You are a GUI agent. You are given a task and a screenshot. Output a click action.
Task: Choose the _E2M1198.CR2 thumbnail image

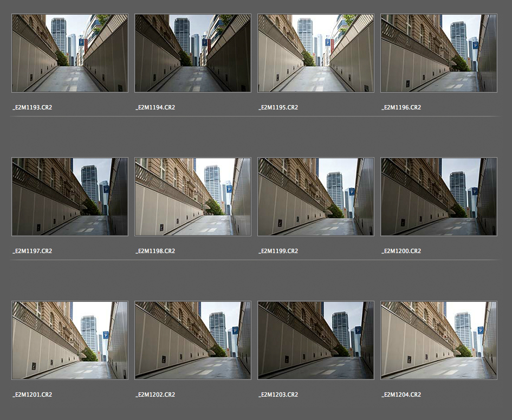point(193,197)
